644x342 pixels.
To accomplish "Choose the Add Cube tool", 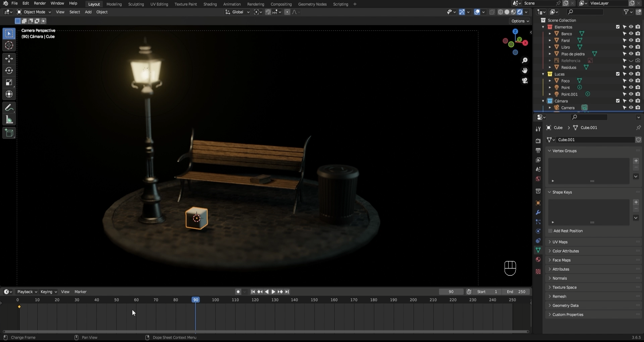I will click(x=9, y=133).
